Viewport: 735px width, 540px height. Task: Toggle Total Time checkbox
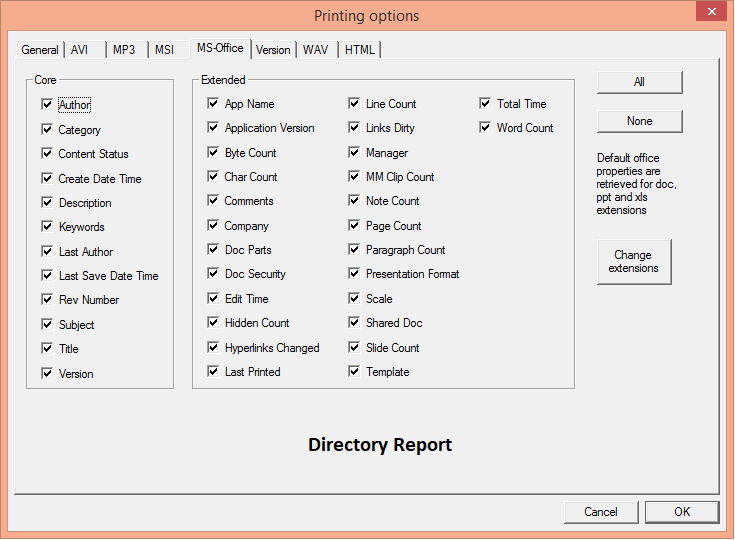pyautogui.click(x=485, y=103)
